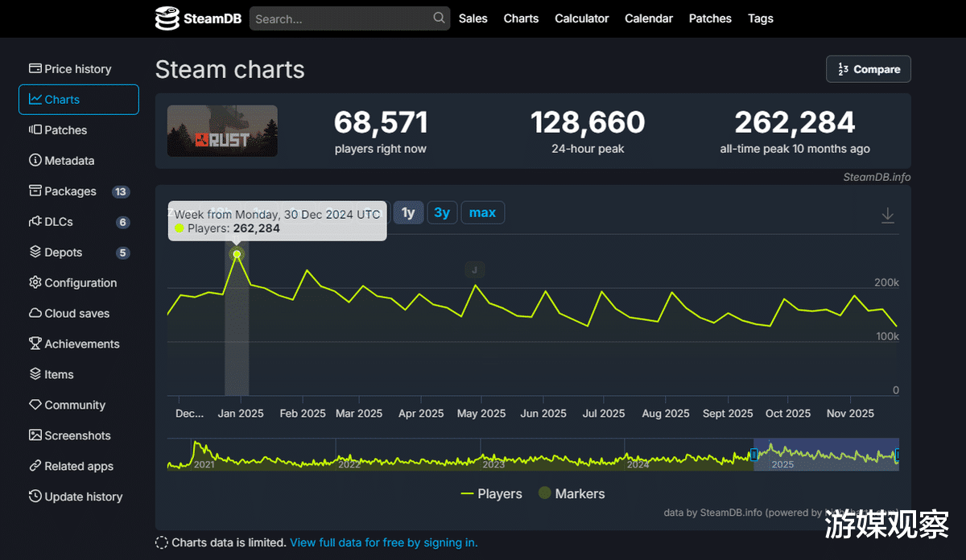Click the search magnifier icon
Image resolution: width=966 pixels, height=560 pixels.
(x=439, y=18)
